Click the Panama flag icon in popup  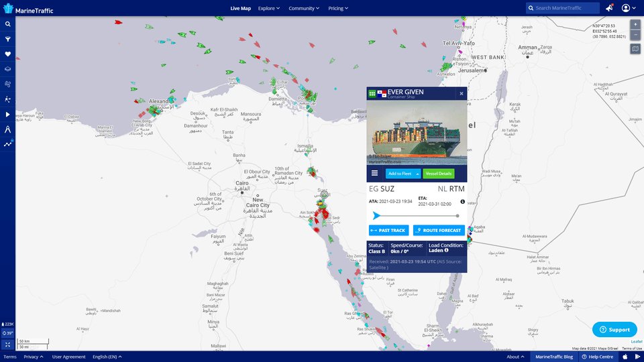(382, 94)
